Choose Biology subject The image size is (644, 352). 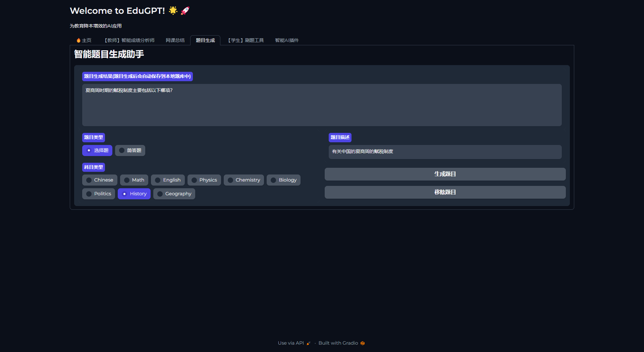click(x=283, y=180)
